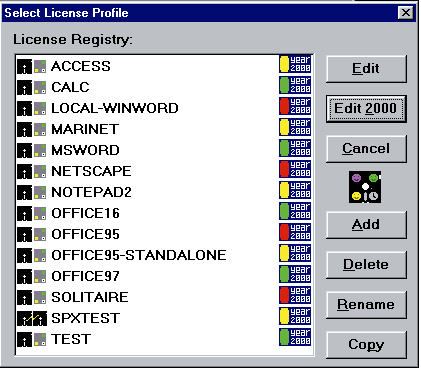Image resolution: width=421 pixels, height=369 pixels.
Task: Click the red year 2000 badge for NETSCAPE
Action: 295,169
